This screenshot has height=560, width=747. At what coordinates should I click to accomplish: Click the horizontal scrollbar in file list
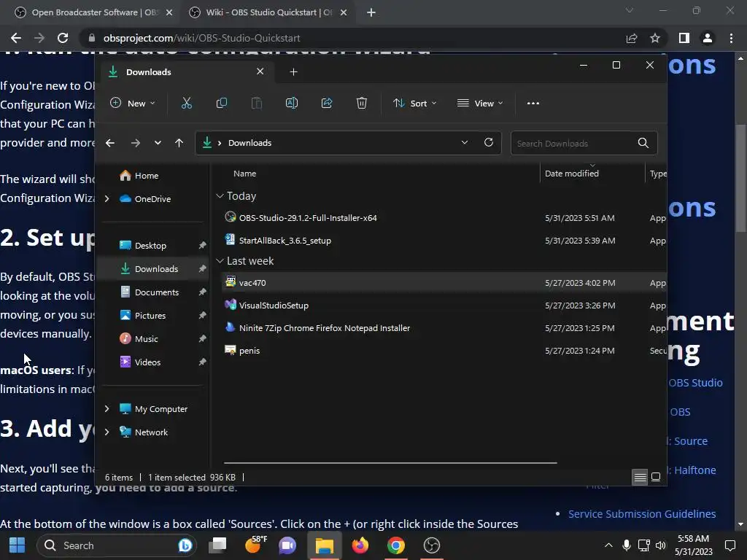click(390, 462)
